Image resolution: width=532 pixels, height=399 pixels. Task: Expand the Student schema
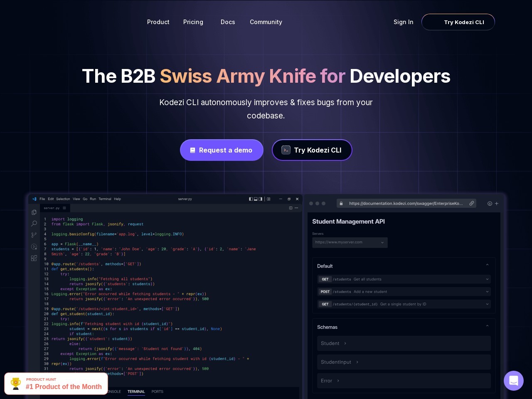(x=404, y=343)
